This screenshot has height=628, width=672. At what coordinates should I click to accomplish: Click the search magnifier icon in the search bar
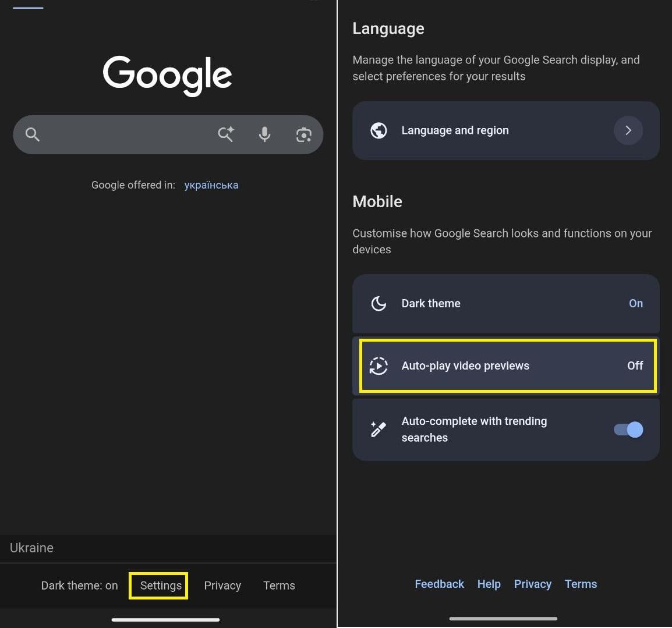(x=32, y=134)
